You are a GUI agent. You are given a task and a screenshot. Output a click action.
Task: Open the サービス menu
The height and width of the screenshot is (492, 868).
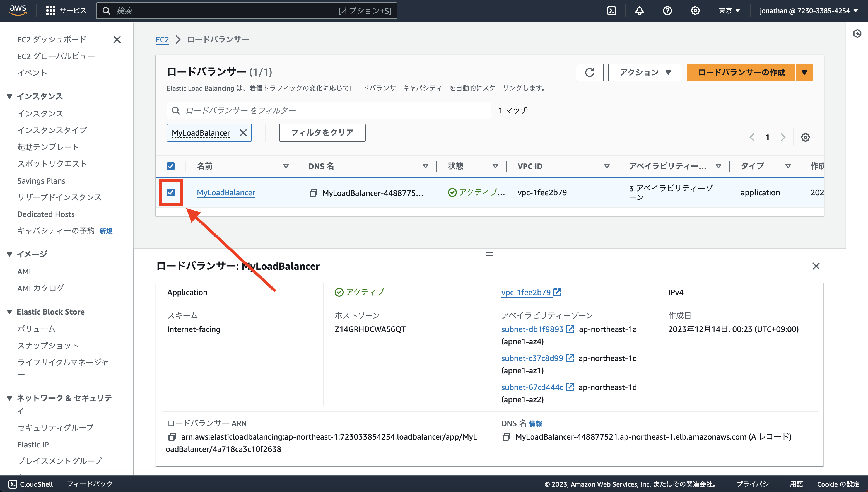pos(66,11)
